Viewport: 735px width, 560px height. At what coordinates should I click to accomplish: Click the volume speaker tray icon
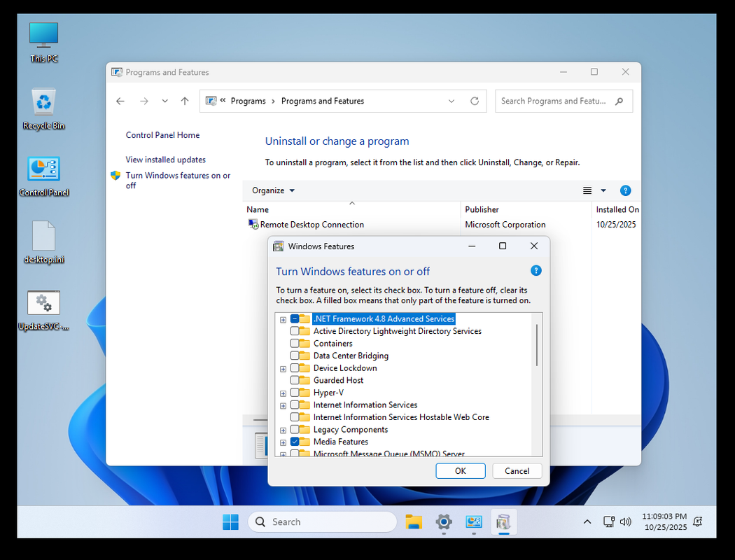[625, 521]
